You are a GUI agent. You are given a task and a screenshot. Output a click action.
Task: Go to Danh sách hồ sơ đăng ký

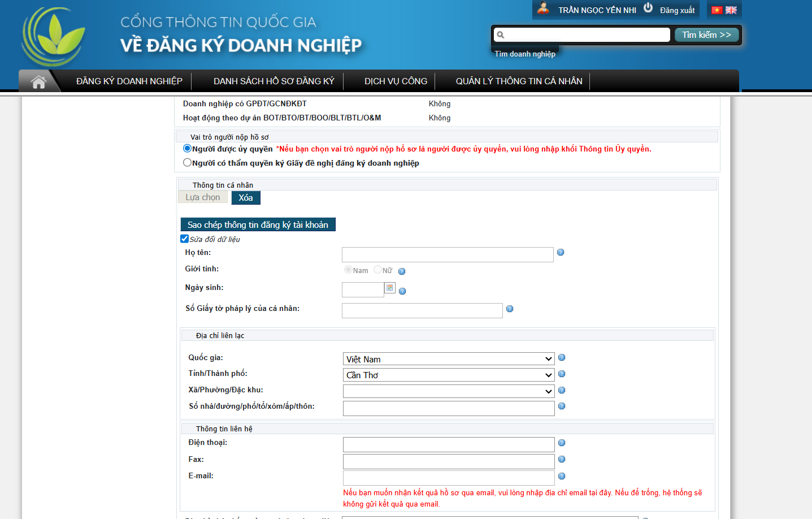click(273, 81)
